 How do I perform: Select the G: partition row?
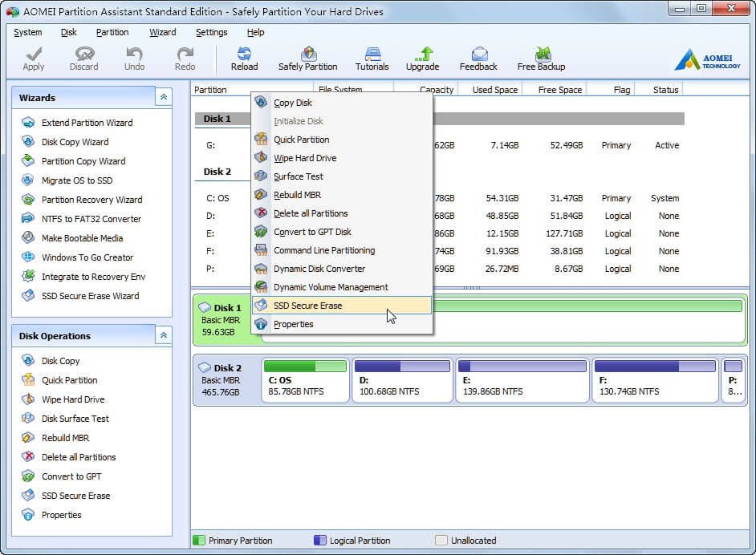tap(439, 145)
